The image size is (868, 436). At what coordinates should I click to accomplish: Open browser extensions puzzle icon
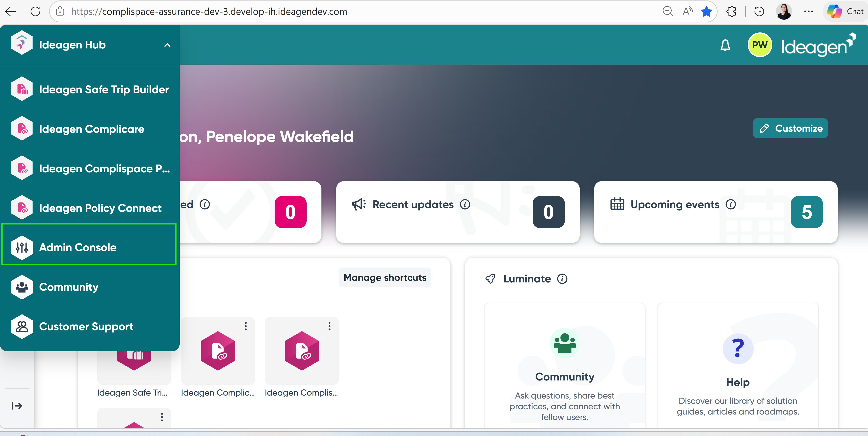point(731,11)
